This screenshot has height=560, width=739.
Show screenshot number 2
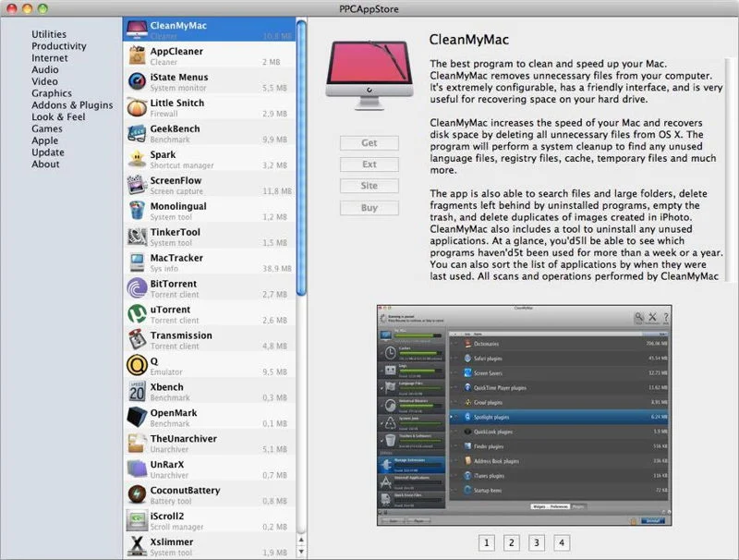(x=511, y=542)
